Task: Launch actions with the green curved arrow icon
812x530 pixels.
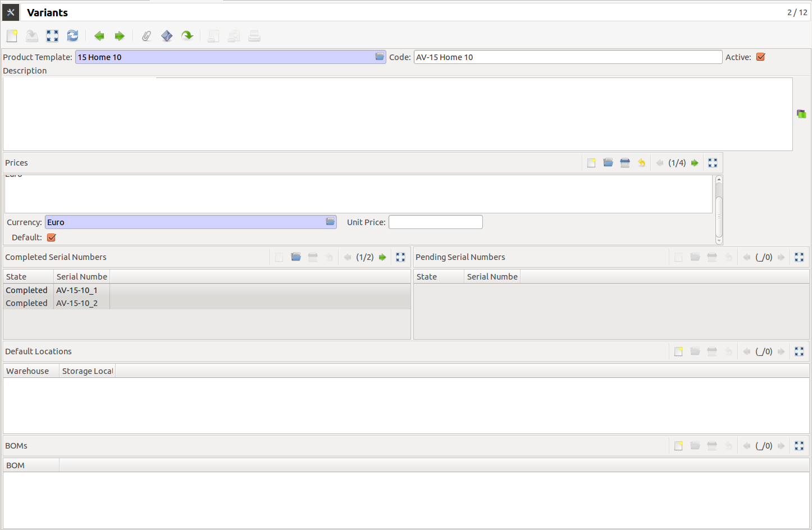Action: [187, 35]
